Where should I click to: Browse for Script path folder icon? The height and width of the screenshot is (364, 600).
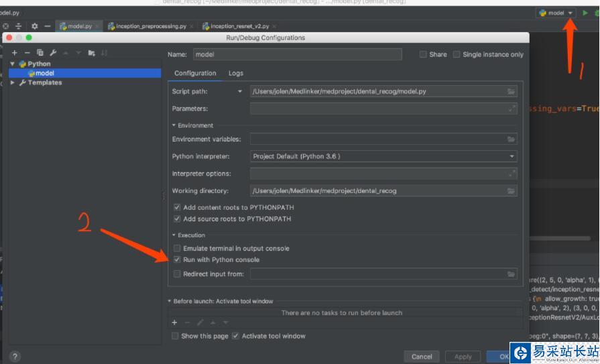pyautogui.click(x=511, y=91)
